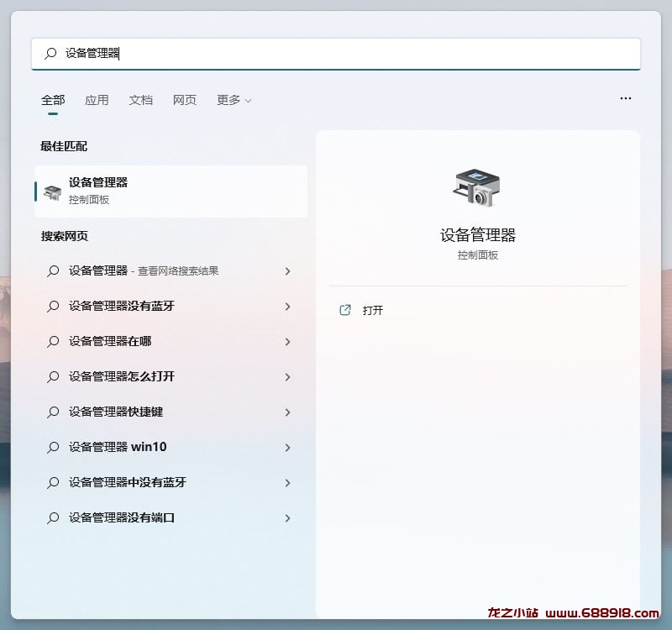Expand arrow for 设备管理器没有端口 row
The image size is (672, 630).
(x=287, y=518)
